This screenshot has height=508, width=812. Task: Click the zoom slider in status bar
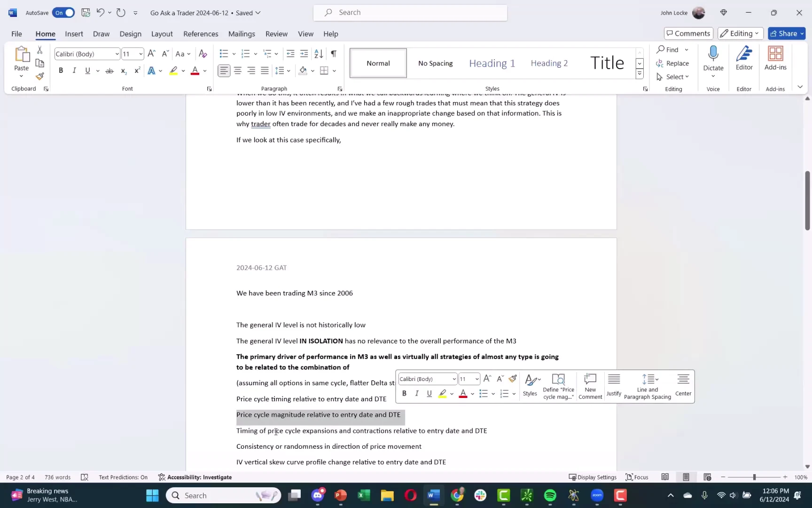click(x=754, y=477)
